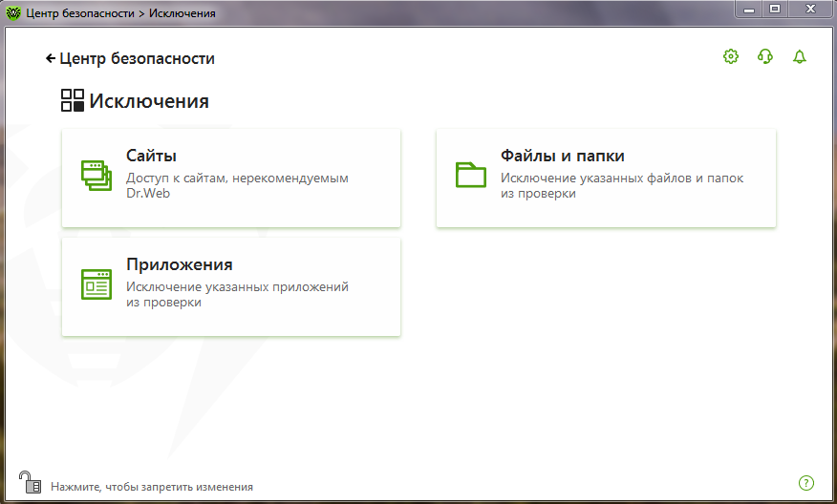837x504 pixels.
Task: Maximize the Dr.Web window
Action: click(x=774, y=10)
